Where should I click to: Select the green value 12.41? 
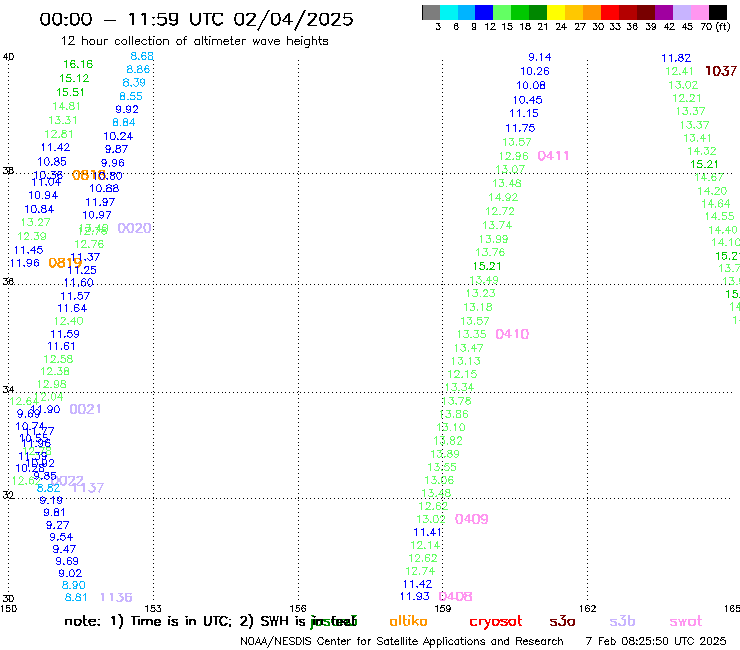[679, 72]
